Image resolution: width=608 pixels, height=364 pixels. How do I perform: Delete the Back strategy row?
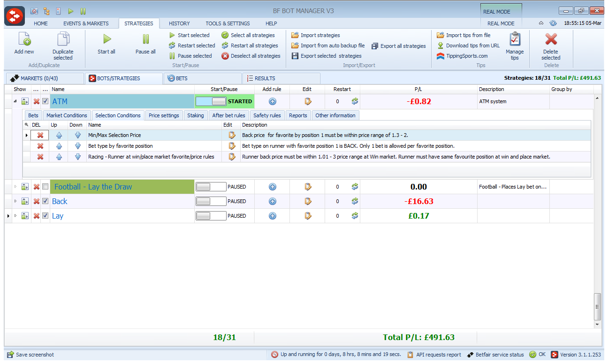(36, 201)
